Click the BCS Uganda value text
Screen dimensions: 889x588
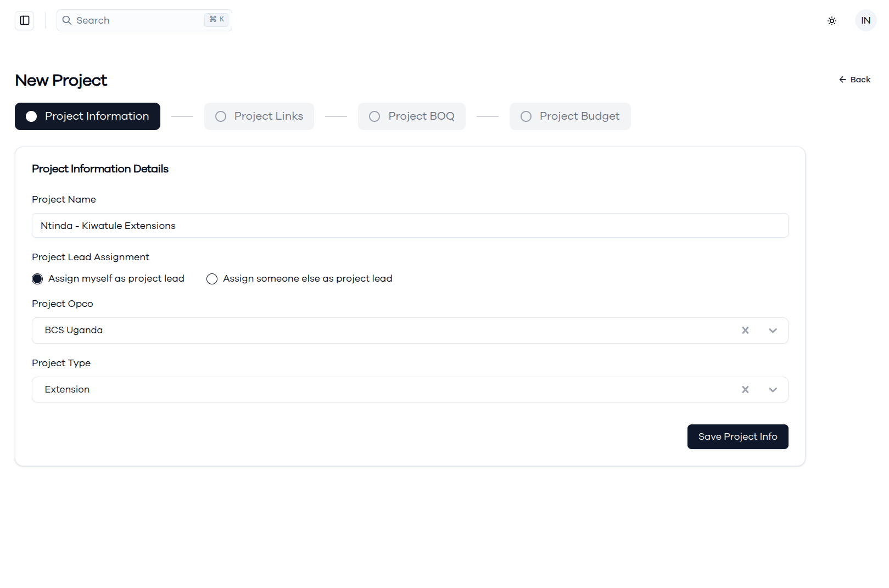(x=74, y=331)
